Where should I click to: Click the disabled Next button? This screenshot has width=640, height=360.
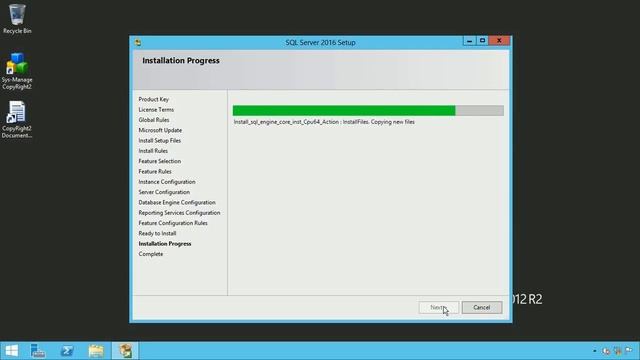pos(438,307)
